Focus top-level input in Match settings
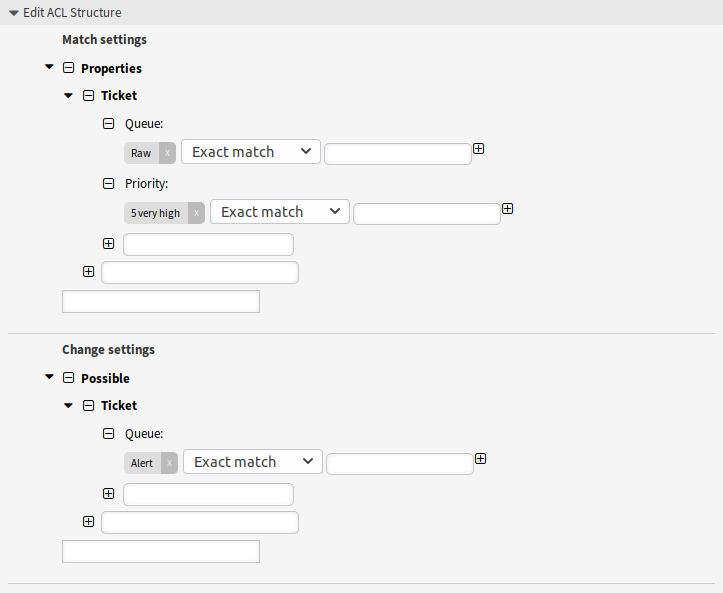723x593 pixels. (x=161, y=302)
